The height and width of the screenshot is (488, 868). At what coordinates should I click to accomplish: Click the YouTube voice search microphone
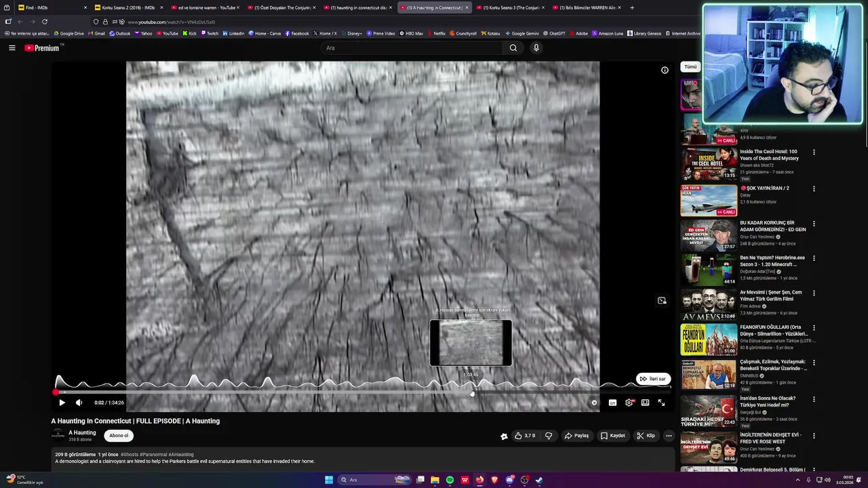pos(536,47)
